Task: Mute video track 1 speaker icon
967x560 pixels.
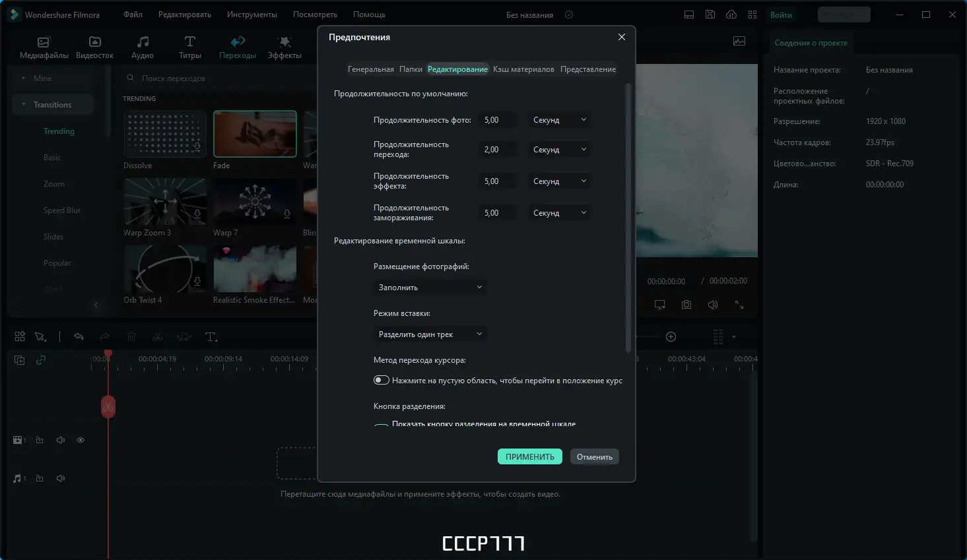Action: coord(61,440)
